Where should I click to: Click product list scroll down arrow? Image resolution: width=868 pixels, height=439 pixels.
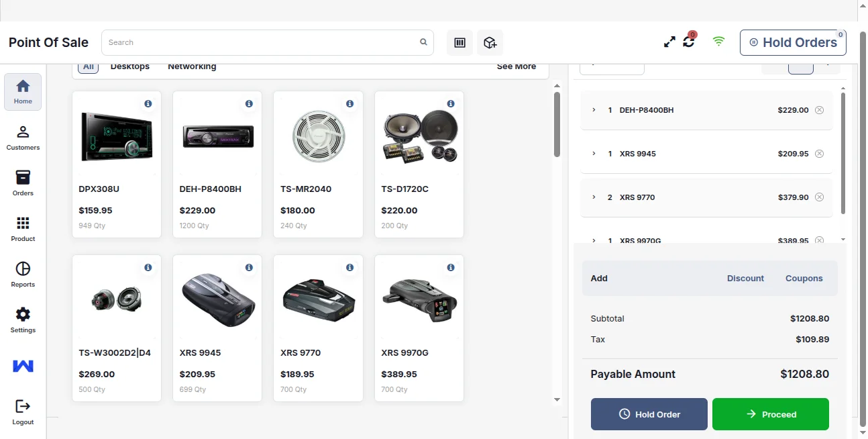coord(557,400)
